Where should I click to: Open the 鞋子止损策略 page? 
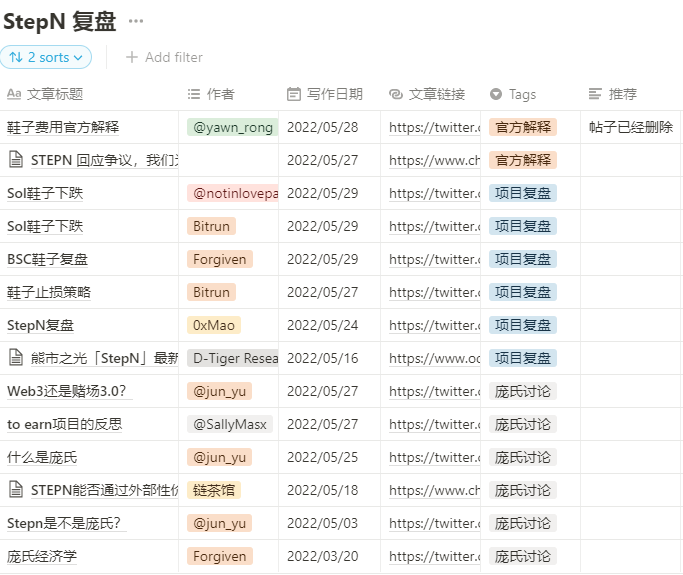[49, 292]
